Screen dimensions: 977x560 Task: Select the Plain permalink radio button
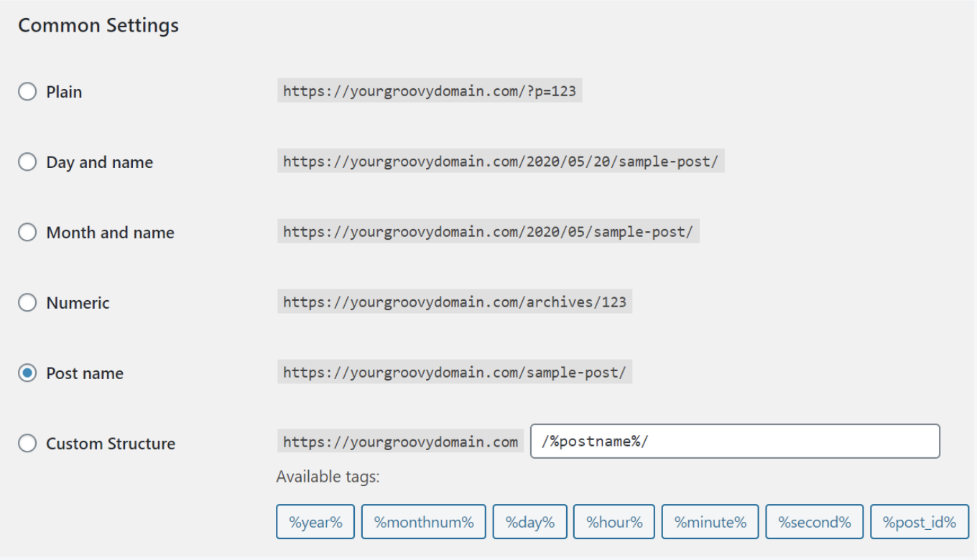pos(27,92)
